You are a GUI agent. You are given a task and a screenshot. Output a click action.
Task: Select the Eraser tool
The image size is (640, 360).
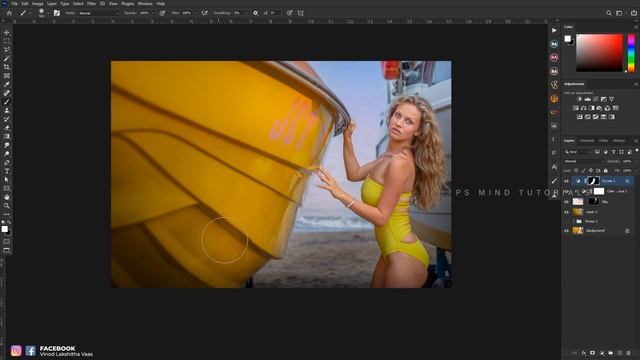(7, 128)
